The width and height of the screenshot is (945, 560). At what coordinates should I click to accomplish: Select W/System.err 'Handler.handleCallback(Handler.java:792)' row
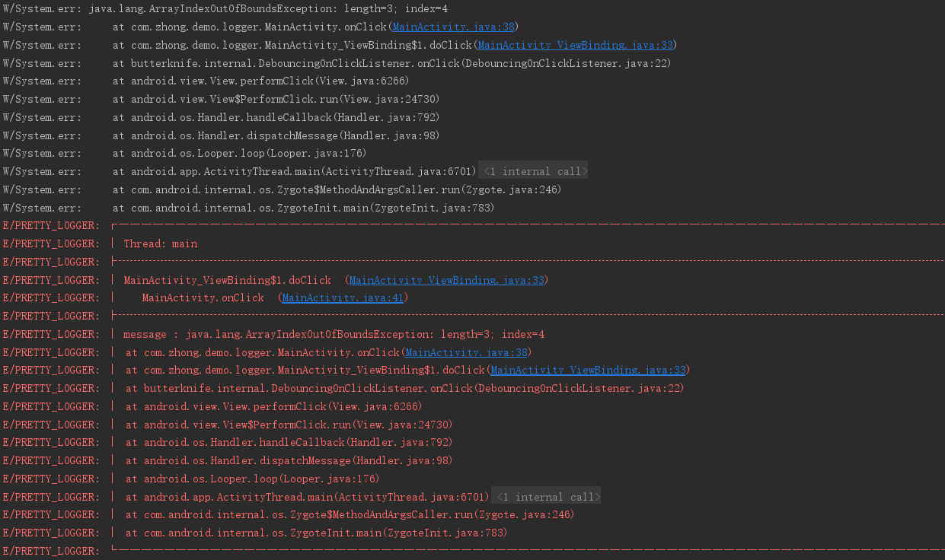coord(222,117)
